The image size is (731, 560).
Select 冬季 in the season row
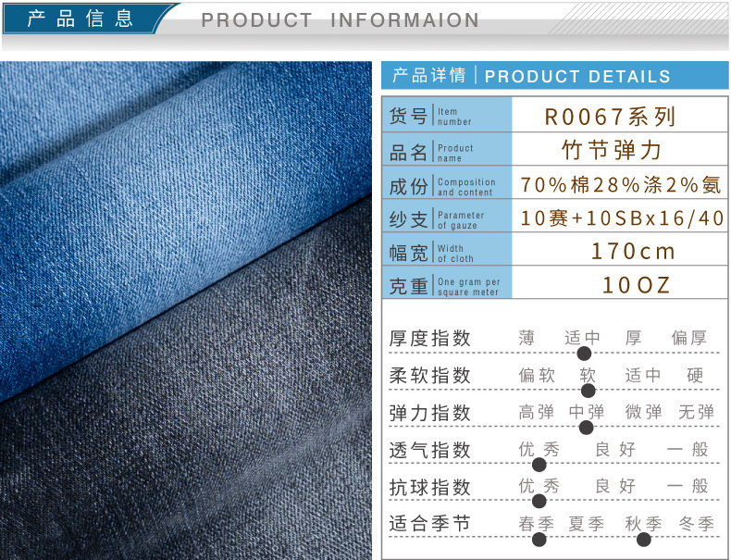(x=697, y=524)
